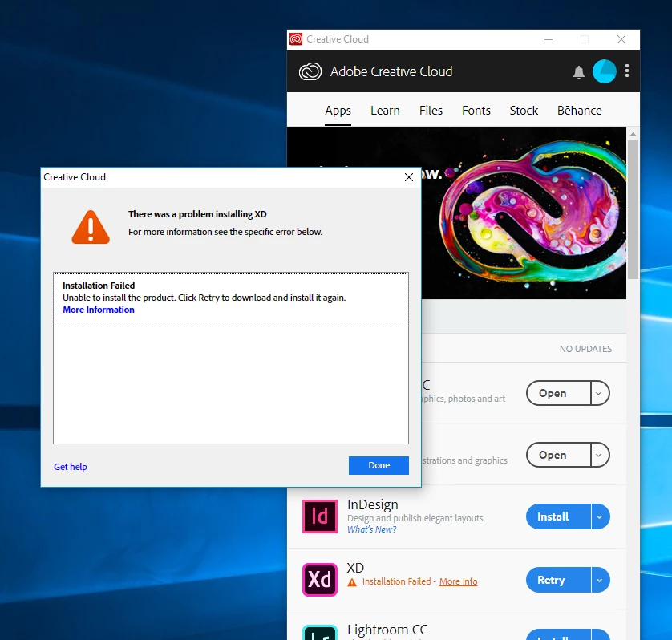Click the InDesign app name
The image size is (672, 640).
[372, 504]
